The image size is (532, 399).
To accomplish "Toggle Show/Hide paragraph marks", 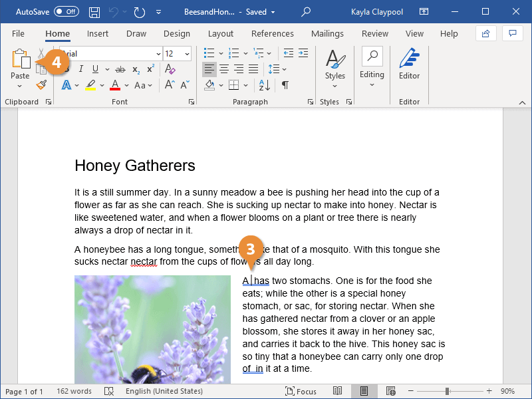I will coord(285,85).
